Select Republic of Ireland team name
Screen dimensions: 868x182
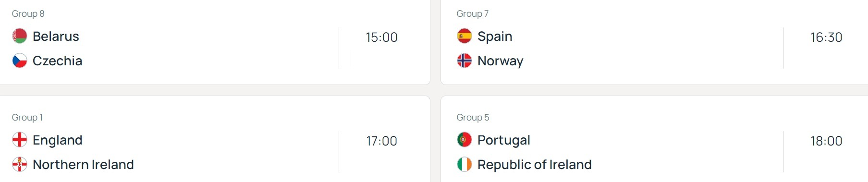[x=535, y=165]
